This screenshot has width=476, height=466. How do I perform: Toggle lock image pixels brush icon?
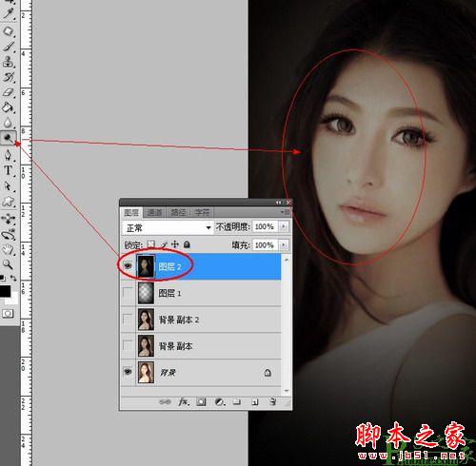[164, 244]
